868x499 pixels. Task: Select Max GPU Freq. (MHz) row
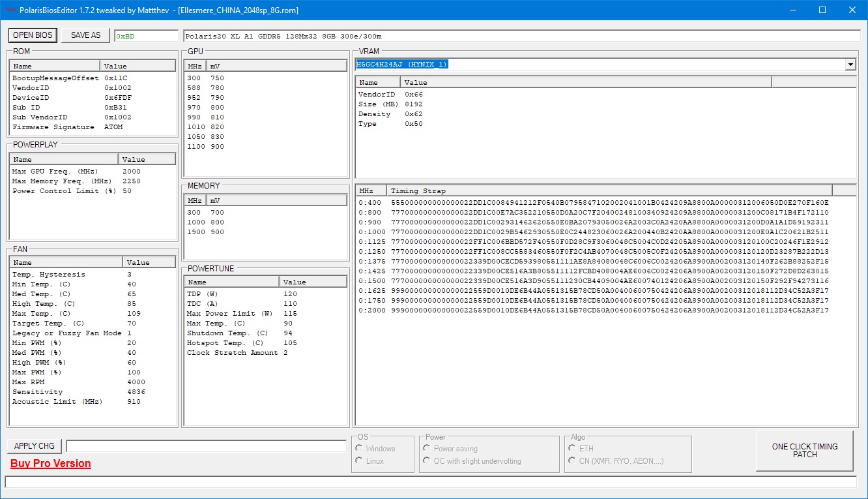pyautogui.click(x=93, y=172)
